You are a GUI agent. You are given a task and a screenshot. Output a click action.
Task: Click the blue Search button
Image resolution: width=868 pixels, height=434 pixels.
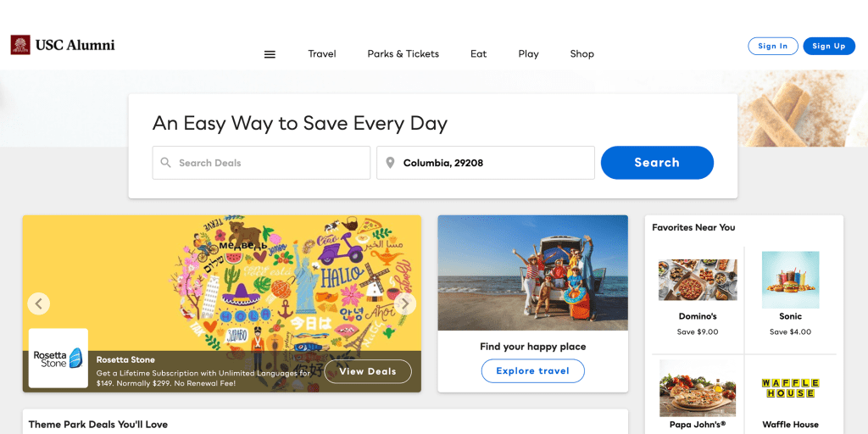click(x=657, y=163)
